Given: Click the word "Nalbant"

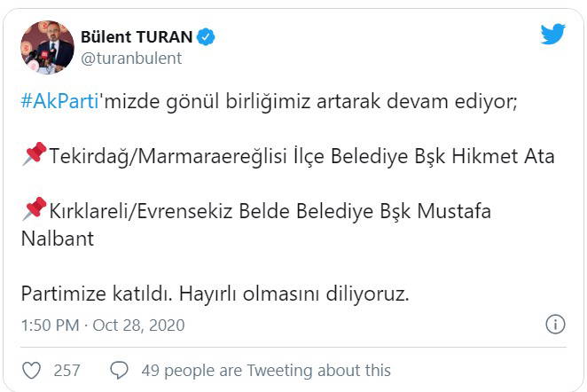Looking at the screenshot, I should 57,239.
